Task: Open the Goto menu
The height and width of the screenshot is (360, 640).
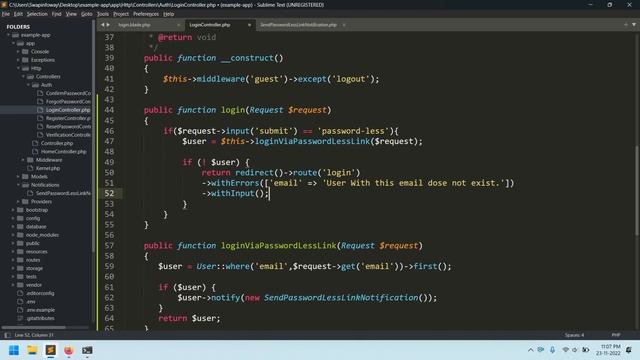Action: click(87, 14)
